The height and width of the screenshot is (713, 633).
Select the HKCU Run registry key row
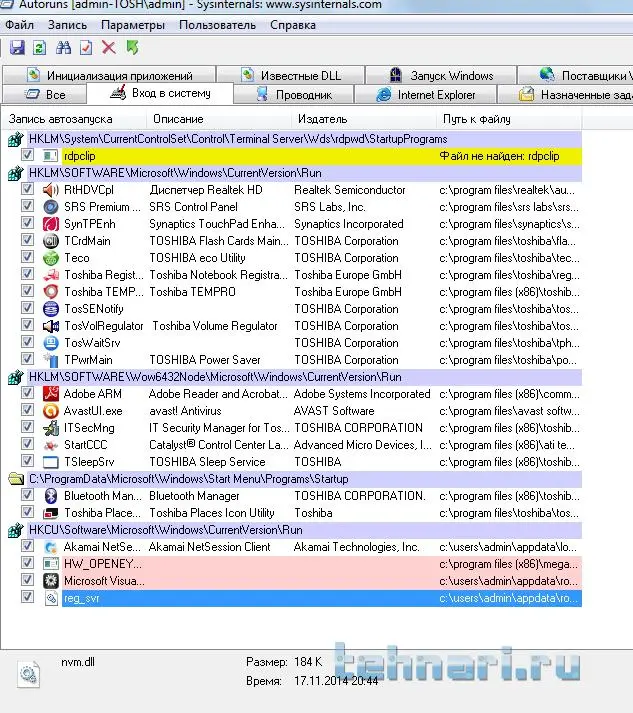pos(295,530)
